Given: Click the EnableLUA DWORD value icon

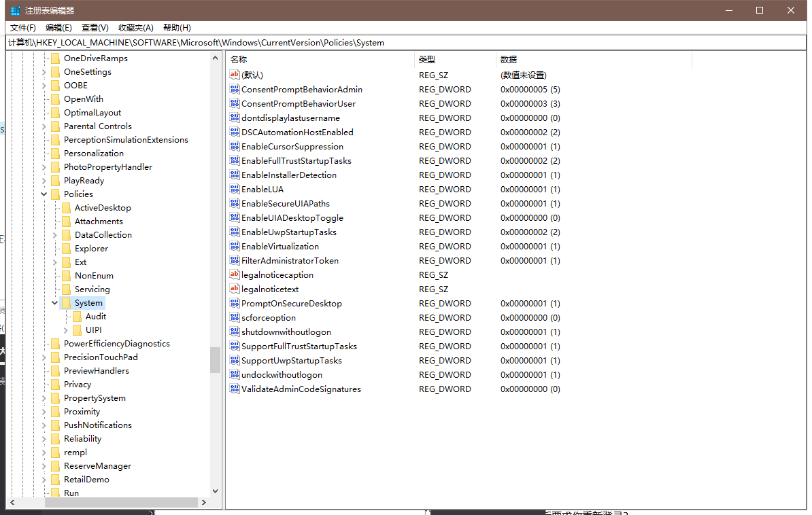Looking at the screenshot, I should coord(235,189).
